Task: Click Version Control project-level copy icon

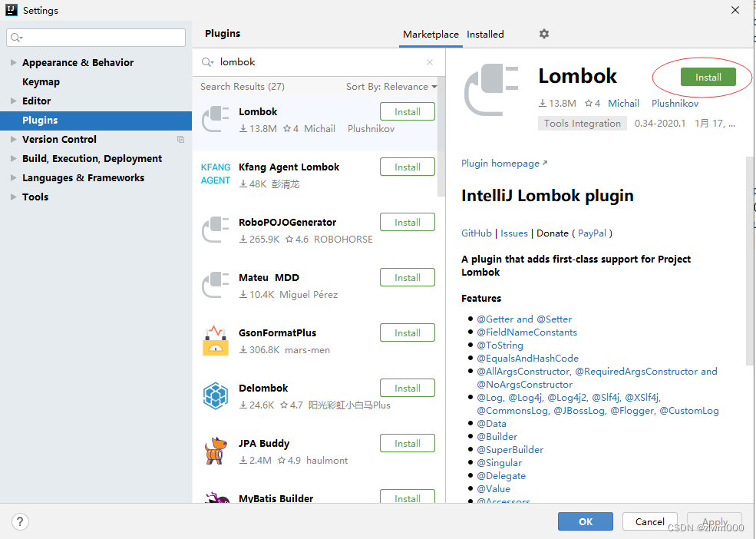Action: pyautogui.click(x=181, y=140)
